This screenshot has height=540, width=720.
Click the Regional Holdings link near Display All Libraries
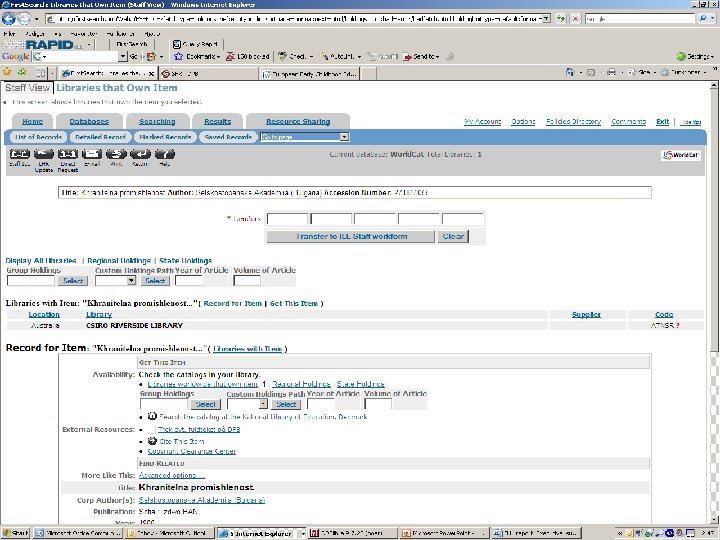[119, 260]
